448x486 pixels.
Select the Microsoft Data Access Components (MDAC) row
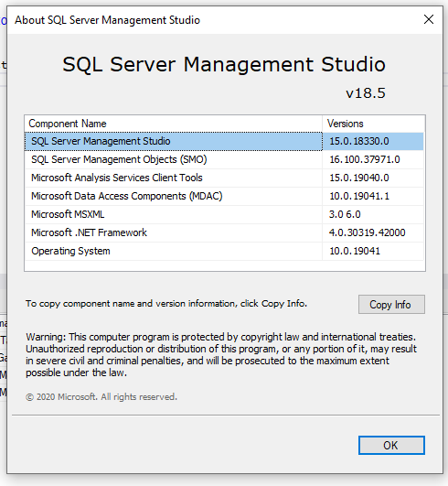tap(224, 196)
